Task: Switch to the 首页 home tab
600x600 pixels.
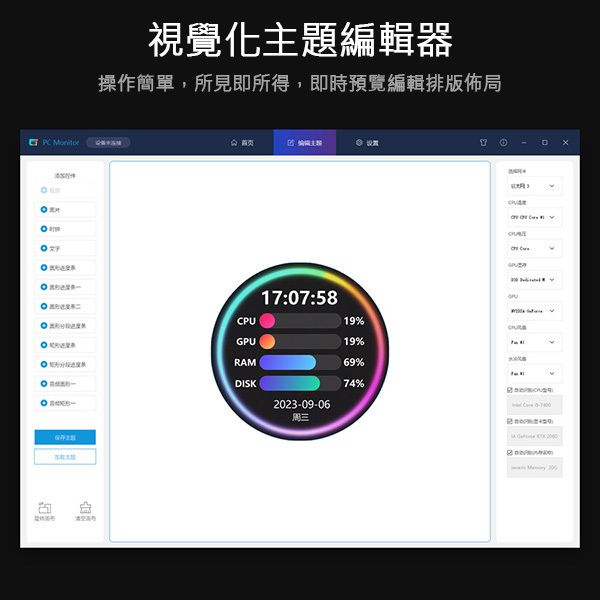Action: click(x=242, y=142)
